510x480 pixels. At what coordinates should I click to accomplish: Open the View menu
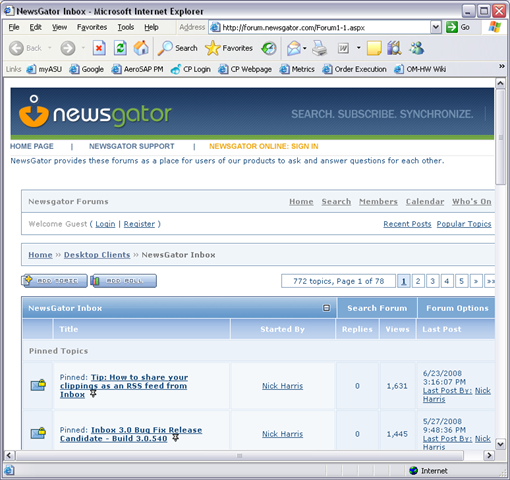59,27
